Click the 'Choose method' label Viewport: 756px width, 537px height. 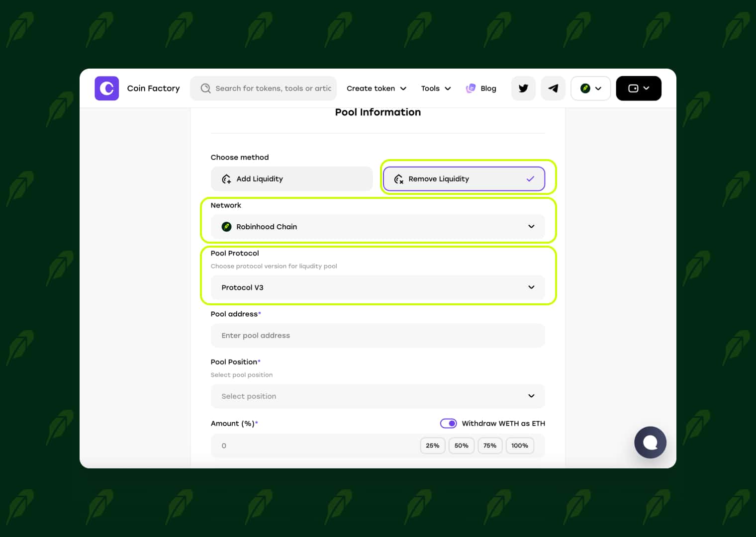tap(240, 157)
